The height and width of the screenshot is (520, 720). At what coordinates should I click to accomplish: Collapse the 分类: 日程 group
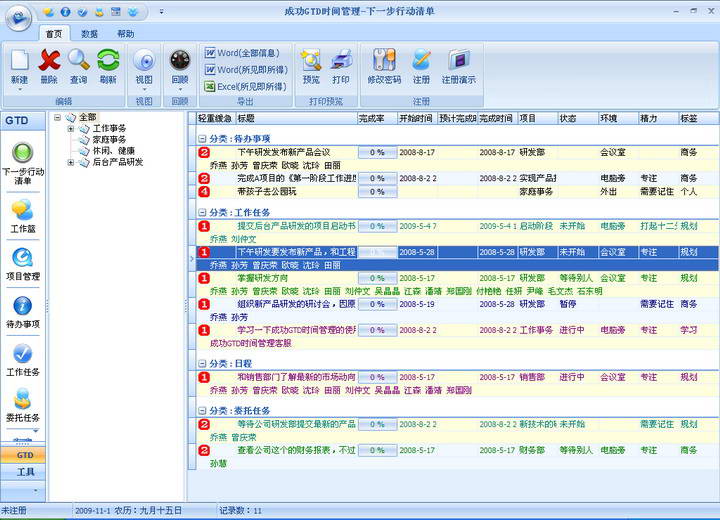click(x=202, y=363)
